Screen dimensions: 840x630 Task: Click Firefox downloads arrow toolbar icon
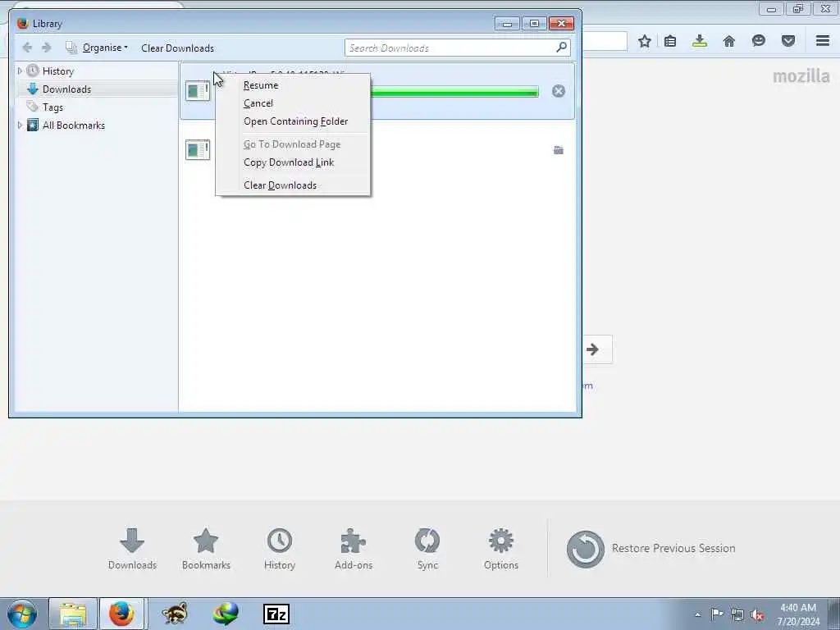coord(700,41)
